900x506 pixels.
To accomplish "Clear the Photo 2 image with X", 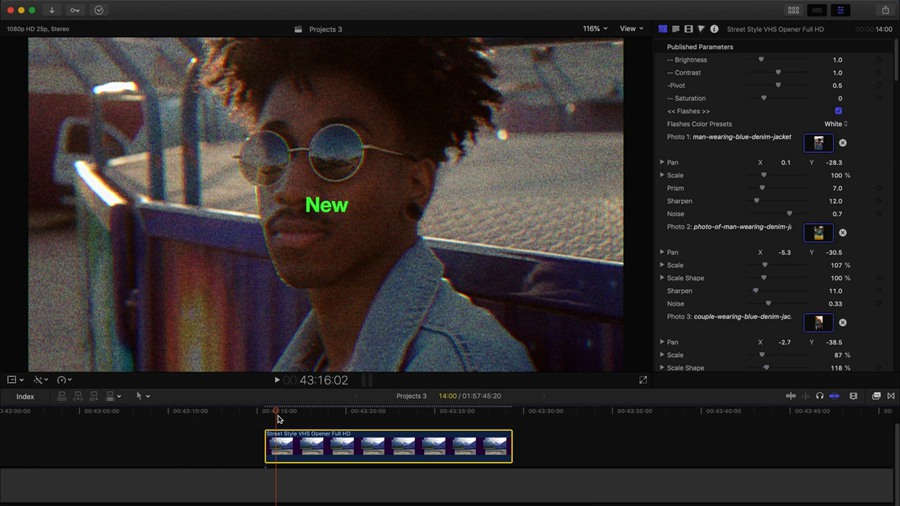I will click(843, 232).
